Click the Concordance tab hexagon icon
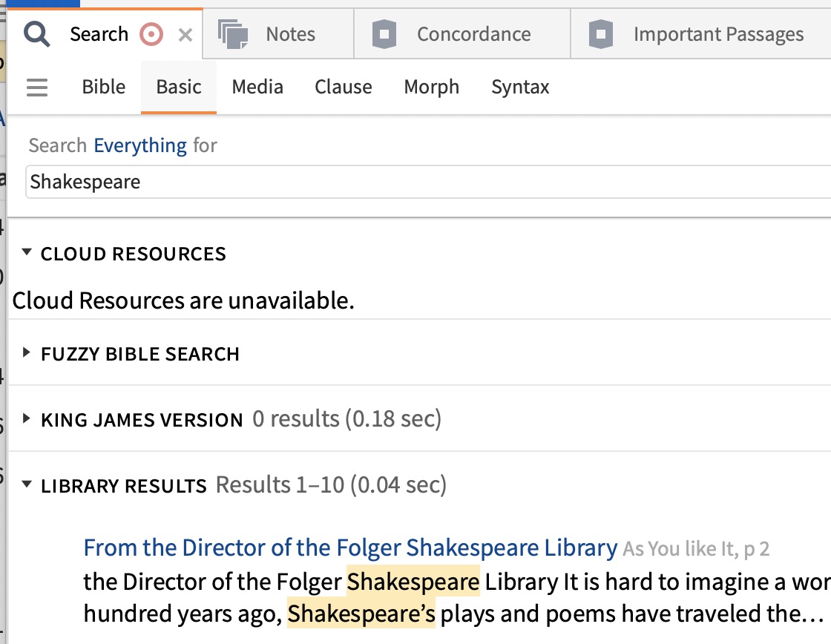 (384, 34)
